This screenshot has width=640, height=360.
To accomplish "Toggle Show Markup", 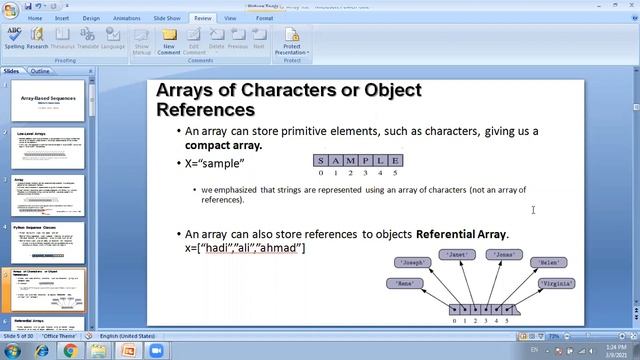I will 142,41.
